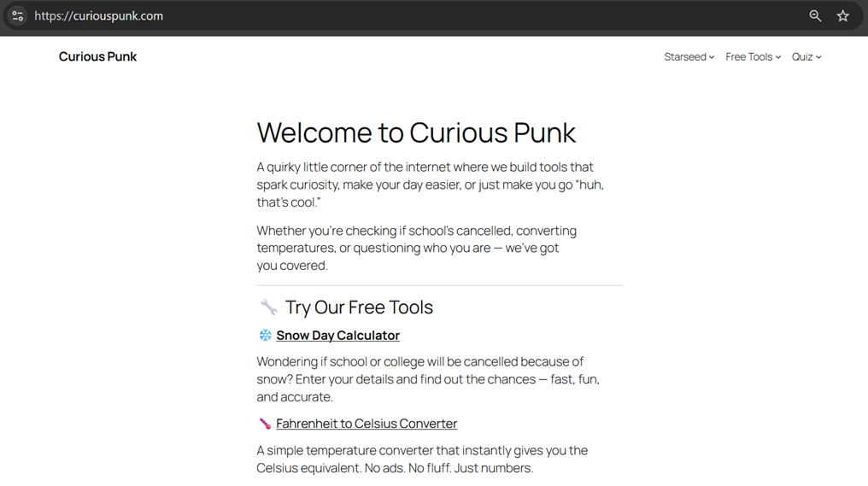Open the Snow Day Calculator link

[337, 336]
